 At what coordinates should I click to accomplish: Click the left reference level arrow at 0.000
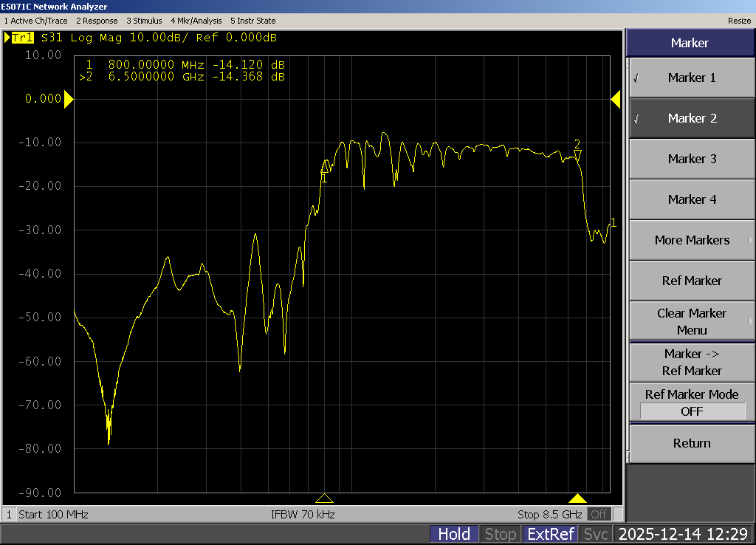tap(69, 100)
